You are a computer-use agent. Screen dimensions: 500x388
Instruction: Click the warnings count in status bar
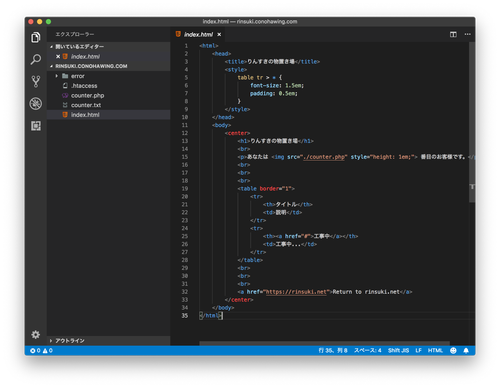click(48, 350)
